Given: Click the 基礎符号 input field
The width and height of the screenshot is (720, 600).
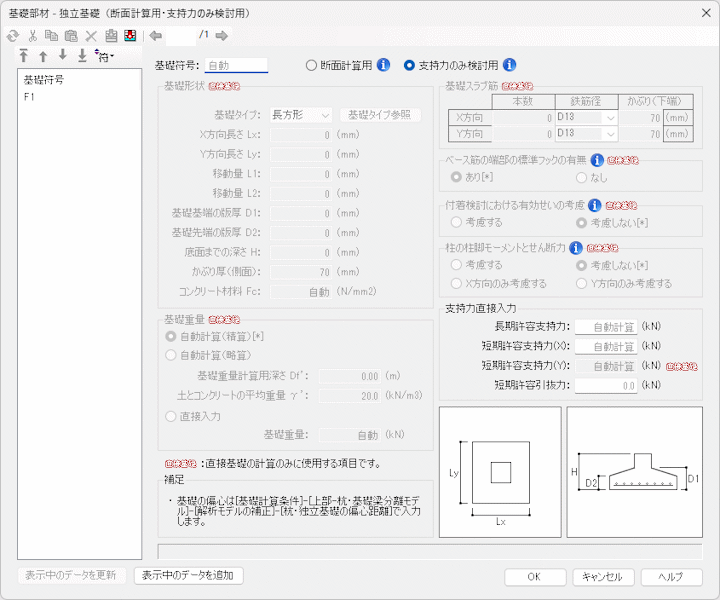Looking at the screenshot, I should coord(236,65).
